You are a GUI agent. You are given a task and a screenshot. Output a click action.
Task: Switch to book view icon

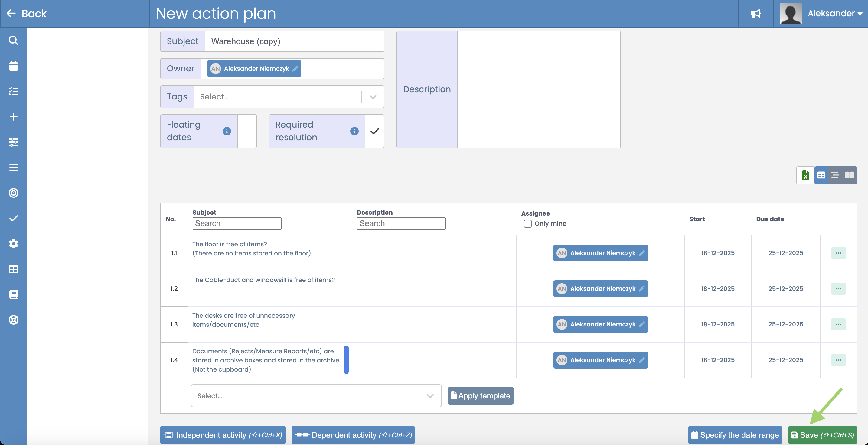coord(850,175)
